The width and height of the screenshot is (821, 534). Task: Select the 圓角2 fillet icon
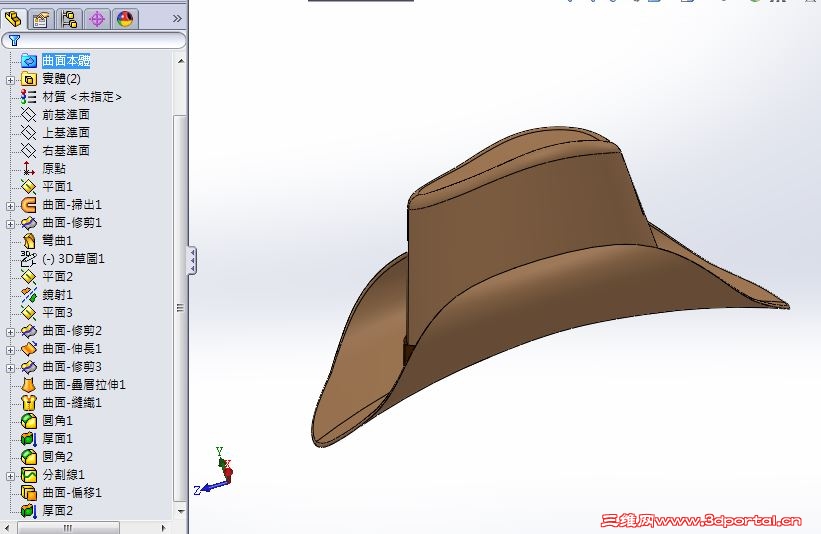(28, 457)
